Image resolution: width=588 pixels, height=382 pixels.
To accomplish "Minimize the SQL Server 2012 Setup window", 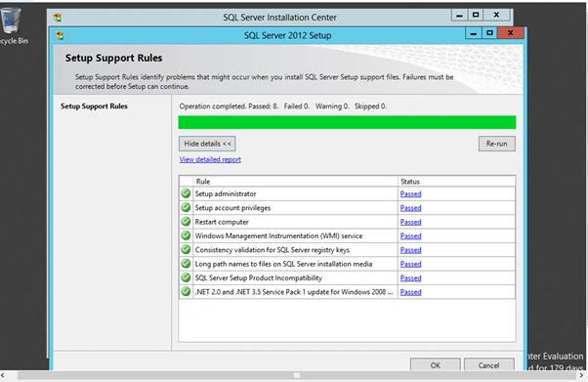I will click(x=474, y=33).
